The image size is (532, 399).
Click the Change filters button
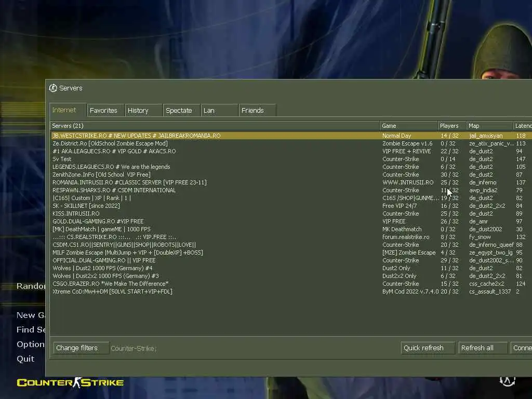[81, 348]
